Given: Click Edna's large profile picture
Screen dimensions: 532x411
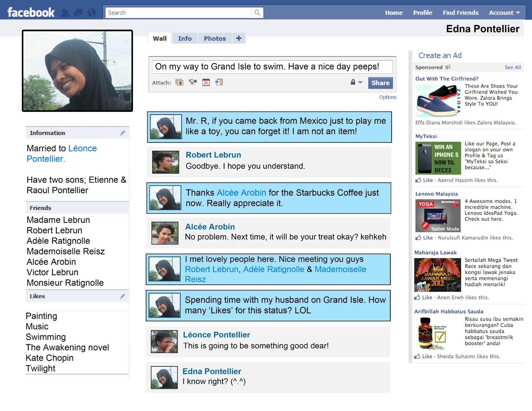Looking at the screenshot, I should tap(77, 71).
